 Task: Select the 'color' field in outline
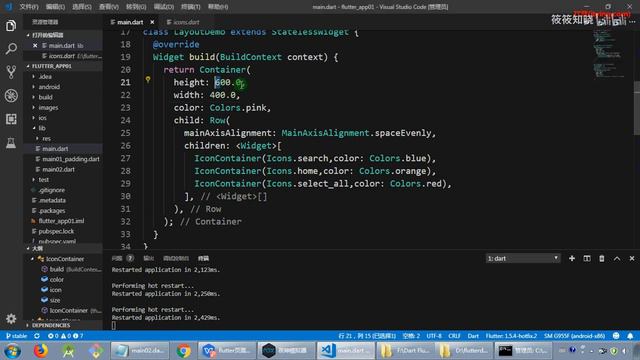56,280
